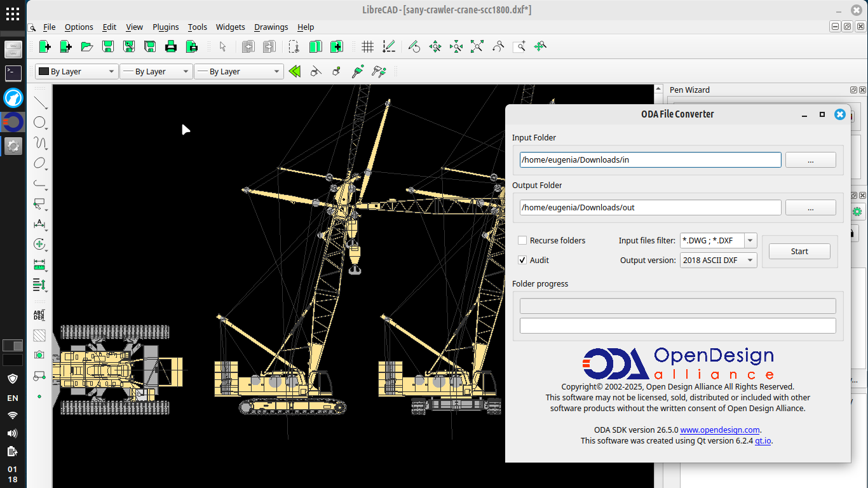
Task: Browse for the Output Folder
Action: [x=810, y=208]
